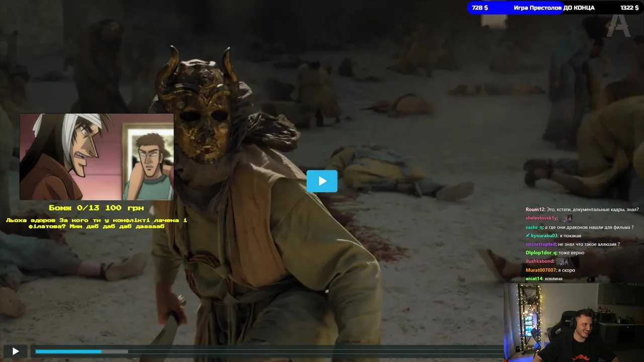
Task: Click the message "документальные кадры, знал?"
Action: pos(606,209)
